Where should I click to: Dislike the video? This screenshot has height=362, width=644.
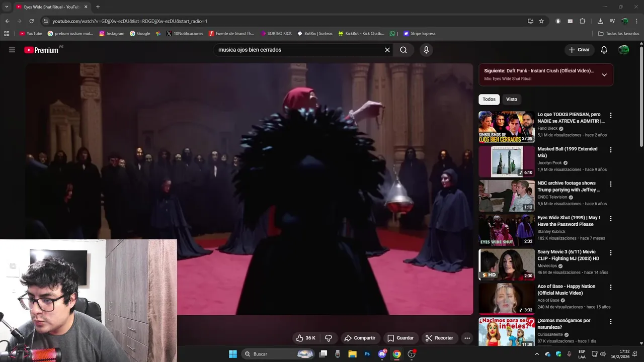click(329, 338)
